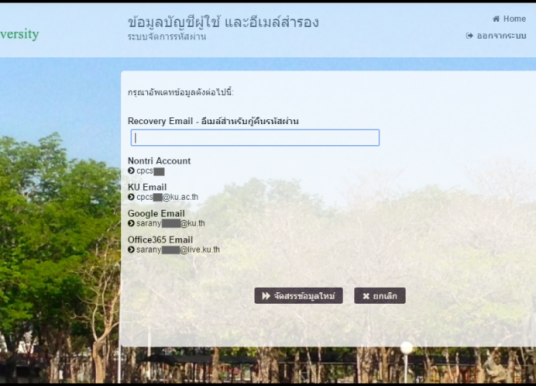Screen dimensions: 536x386
Task: Click the X icon on cancel button
Action: click(366, 296)
